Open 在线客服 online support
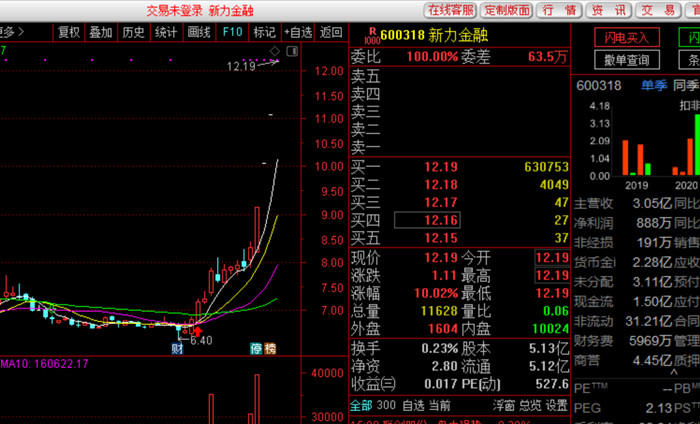 pos(450,10)
